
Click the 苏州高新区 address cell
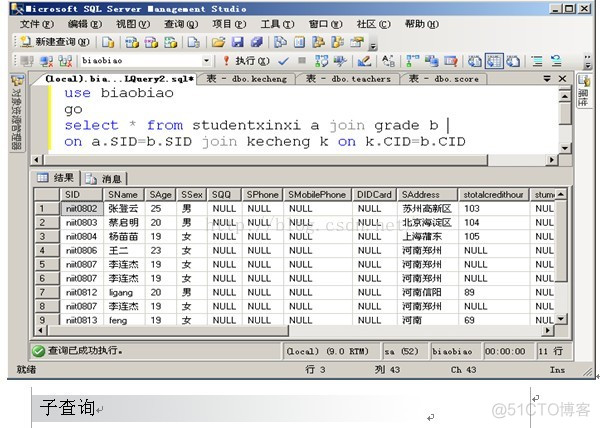[427, 208]
